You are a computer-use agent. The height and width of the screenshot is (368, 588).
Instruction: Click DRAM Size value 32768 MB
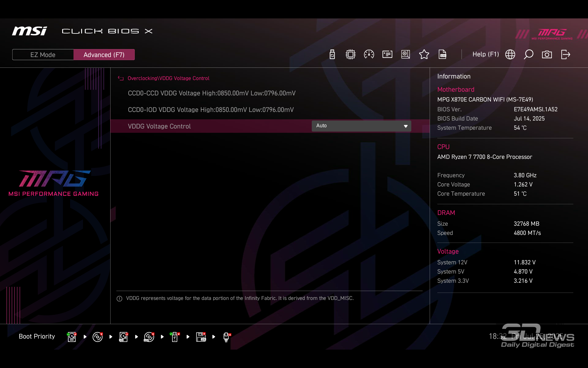coord(526,224)
